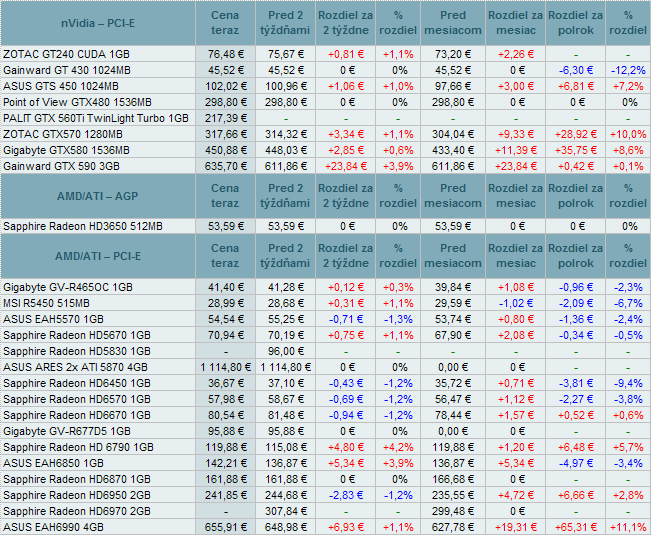The height and width of the screenshot is (535, 651).
Task: Select the "+28,92 €" half-year difference
Action: [576, 134]
